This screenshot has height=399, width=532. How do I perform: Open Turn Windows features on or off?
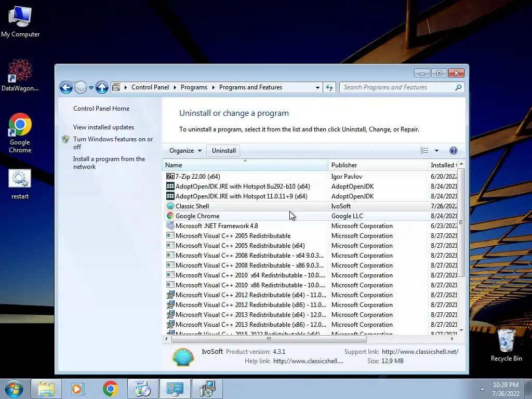point(113,143)
